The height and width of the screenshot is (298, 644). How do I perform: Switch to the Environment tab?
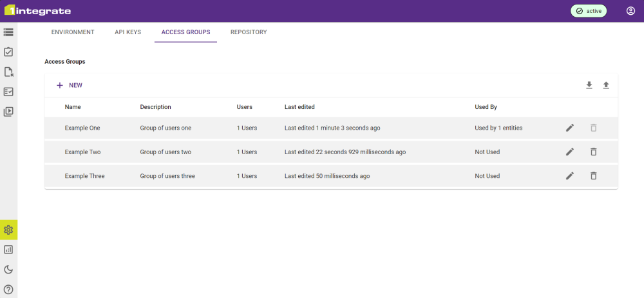73,32
